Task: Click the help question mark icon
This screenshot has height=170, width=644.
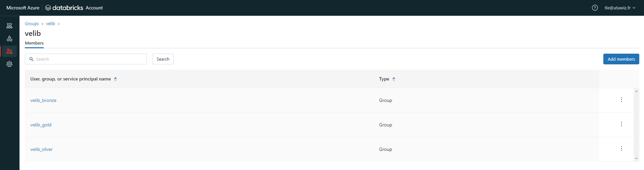Action: [595, 8]
